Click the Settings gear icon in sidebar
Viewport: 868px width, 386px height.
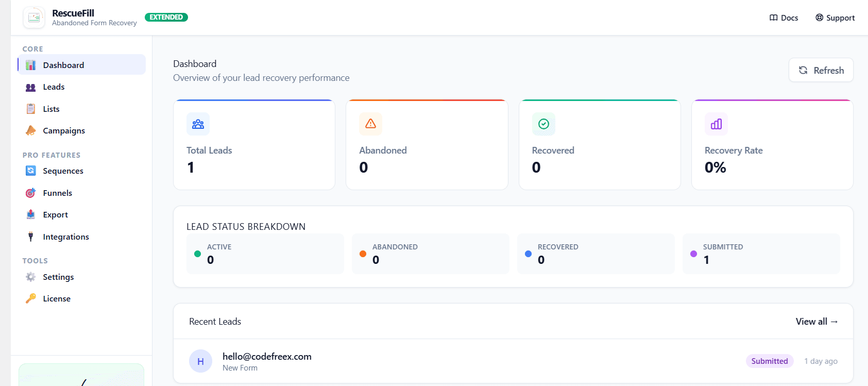tap(31, 277)
